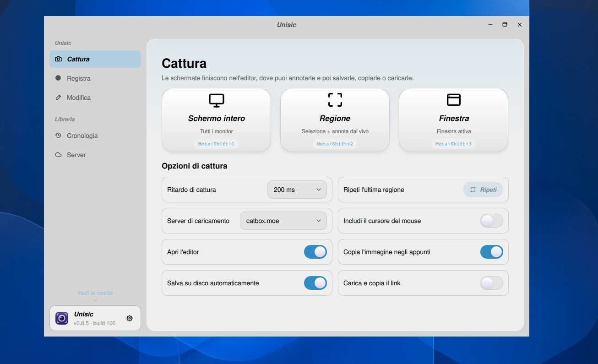The image size is (598, 364).
Task: Open the Server di caricamento catbox.moe dropdown
Action: [x=283, y=221]
